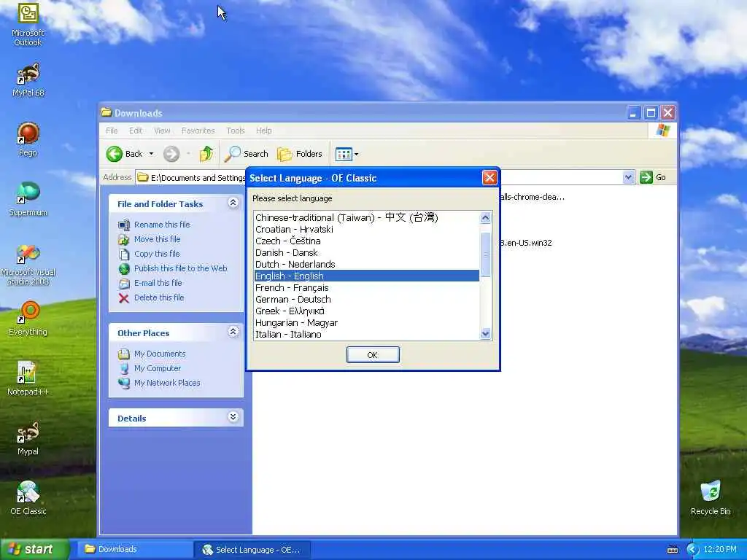Open My Computer from Other Places
747x560 pixels.
(x=158, y=368)
